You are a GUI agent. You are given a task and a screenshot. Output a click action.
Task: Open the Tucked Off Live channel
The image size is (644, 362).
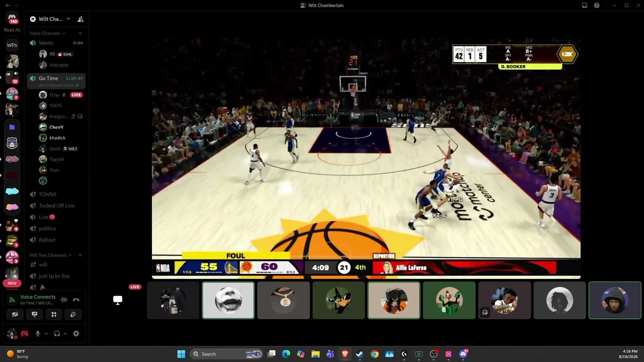click(56, 206)
